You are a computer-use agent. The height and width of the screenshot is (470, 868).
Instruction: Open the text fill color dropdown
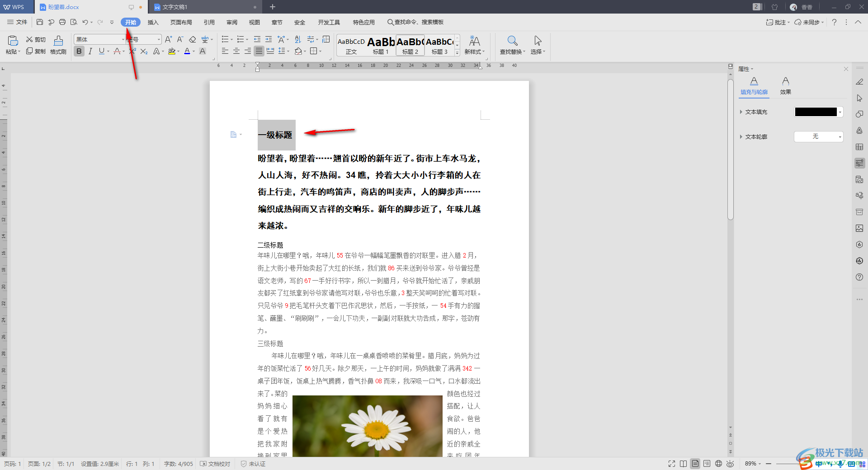pyautogui.click(x=840, y=112)
